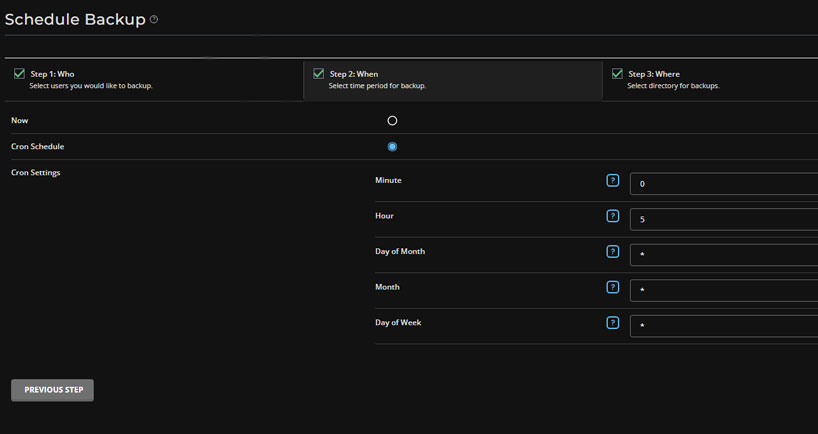Click the 'Now' row label
The height and width of the screenshot is (434, 818).
point(20,120)
